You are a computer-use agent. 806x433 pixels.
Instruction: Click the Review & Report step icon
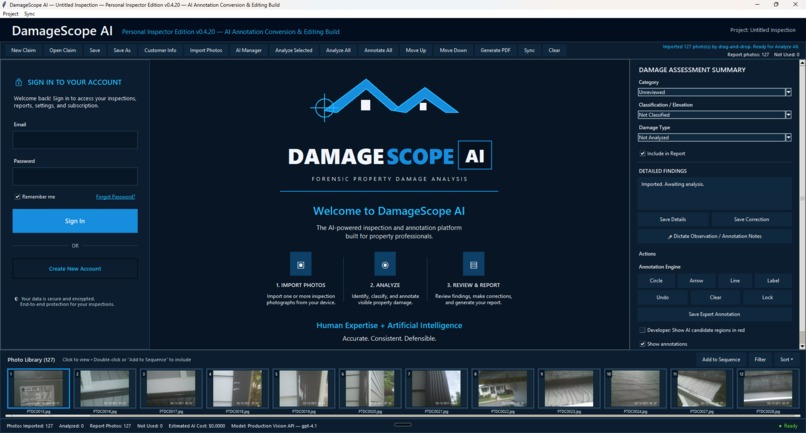pyautogui.click(x=473, y=264)
